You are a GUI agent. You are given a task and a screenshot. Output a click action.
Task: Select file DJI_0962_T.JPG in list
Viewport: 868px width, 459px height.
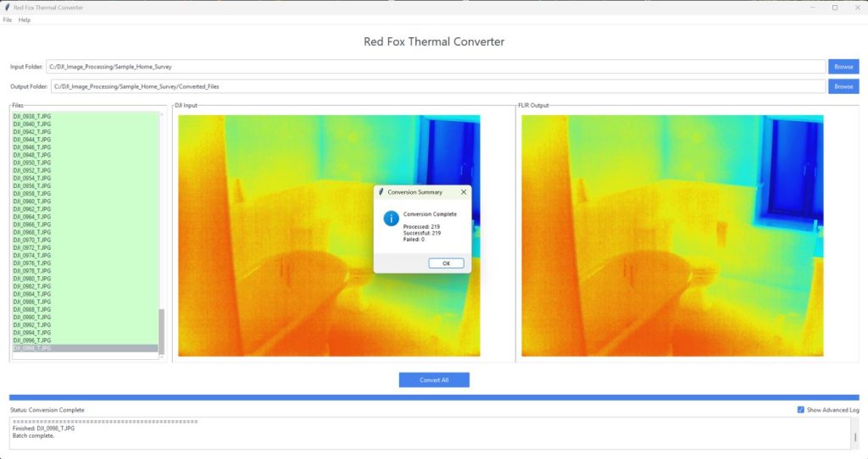coord(85,209)
